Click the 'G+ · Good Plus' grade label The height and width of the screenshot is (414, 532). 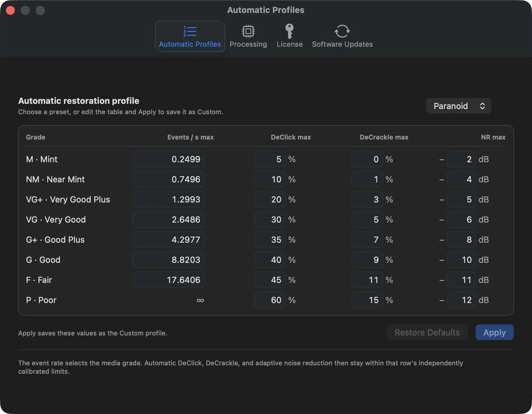pos(55,239)
